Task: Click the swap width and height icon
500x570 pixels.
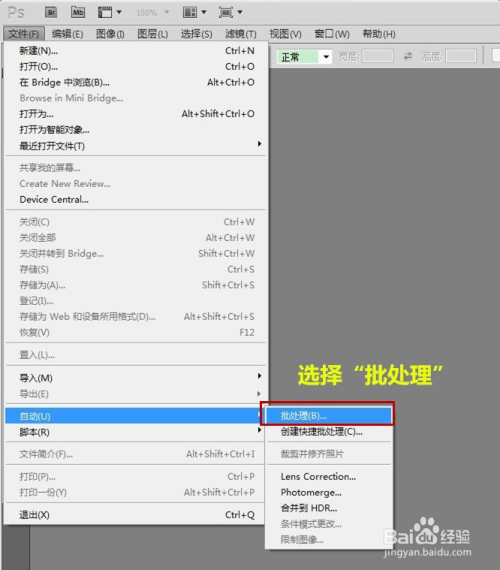Action: [408, 56]
